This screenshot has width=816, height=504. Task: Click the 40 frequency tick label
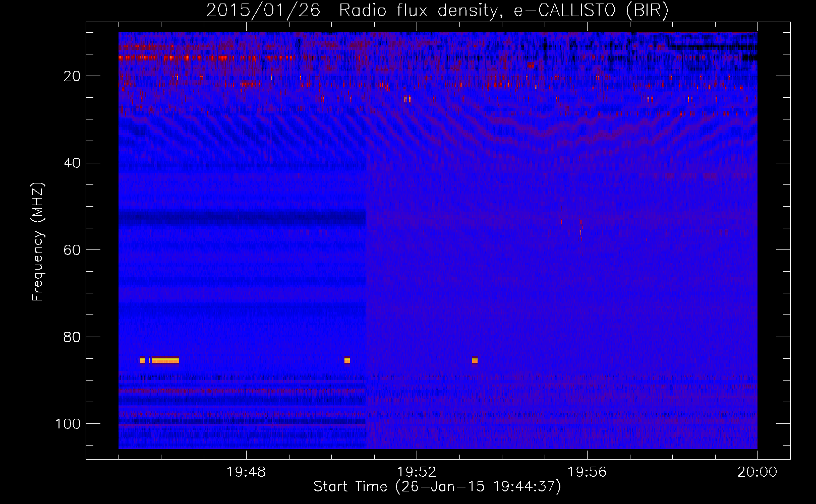tap(73, 163)
